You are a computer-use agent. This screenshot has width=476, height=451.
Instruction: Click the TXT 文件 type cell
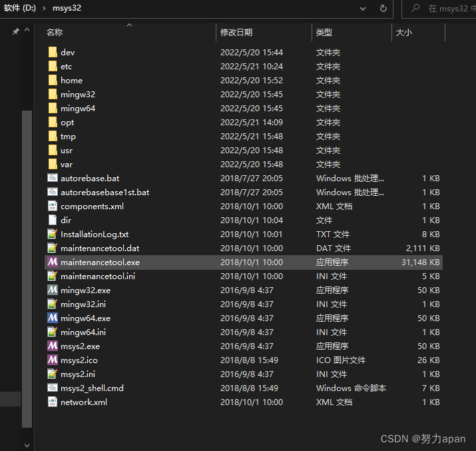point(333,234)
